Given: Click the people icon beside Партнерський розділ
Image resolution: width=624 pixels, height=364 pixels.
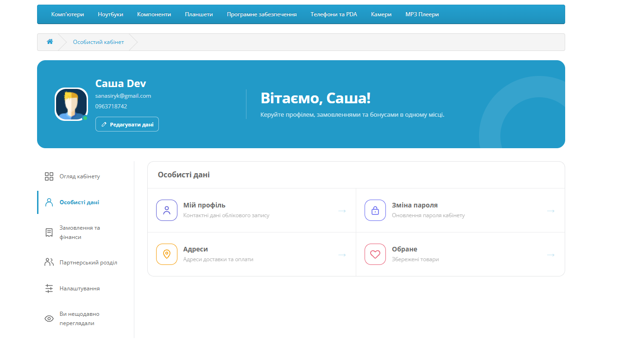Looking at the screenshot, I should [x=49, y=263].
